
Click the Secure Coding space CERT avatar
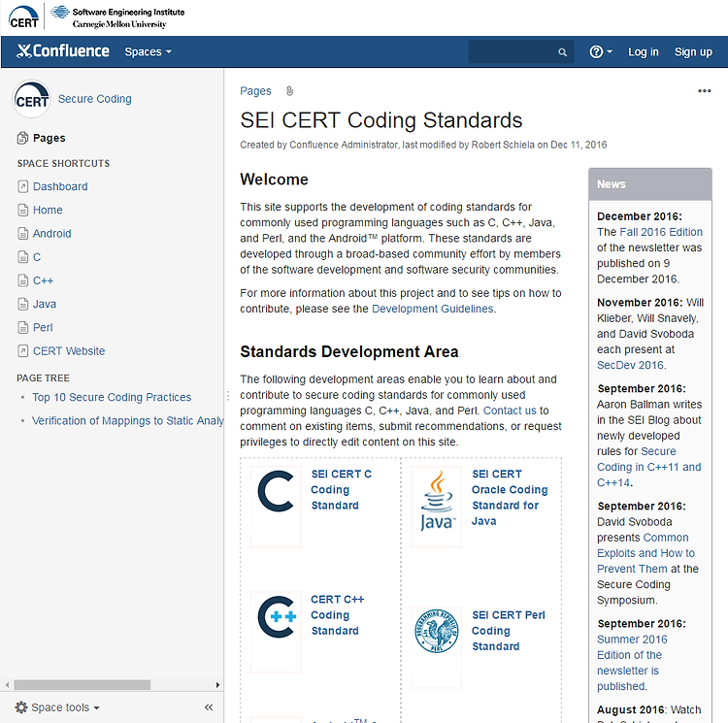coord(31,98)
